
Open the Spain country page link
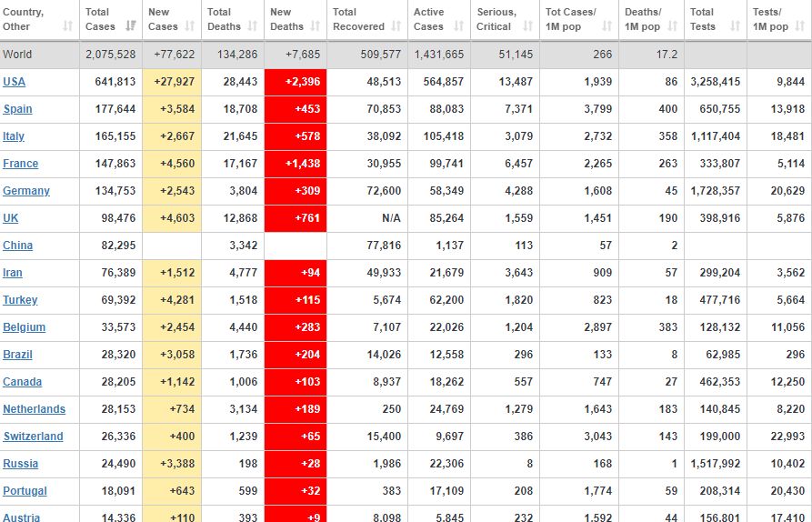pyautogui.click(x=17, y=109)
